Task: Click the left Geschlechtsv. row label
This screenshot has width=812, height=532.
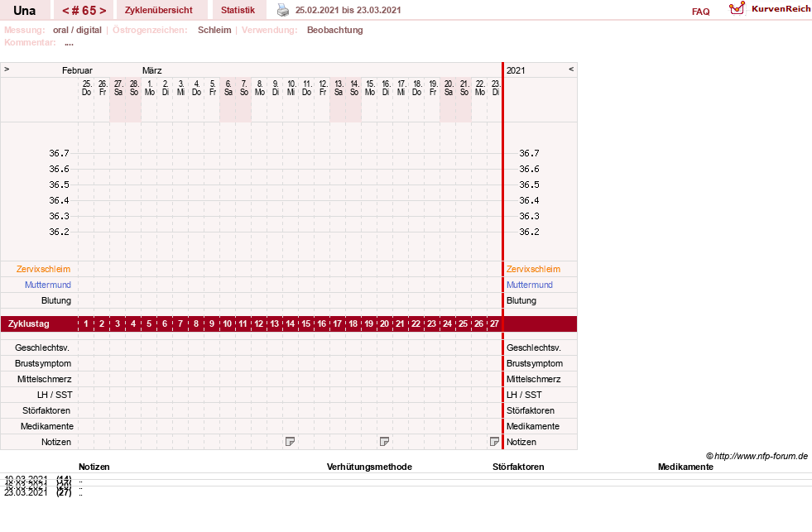Action: [42, 347]
